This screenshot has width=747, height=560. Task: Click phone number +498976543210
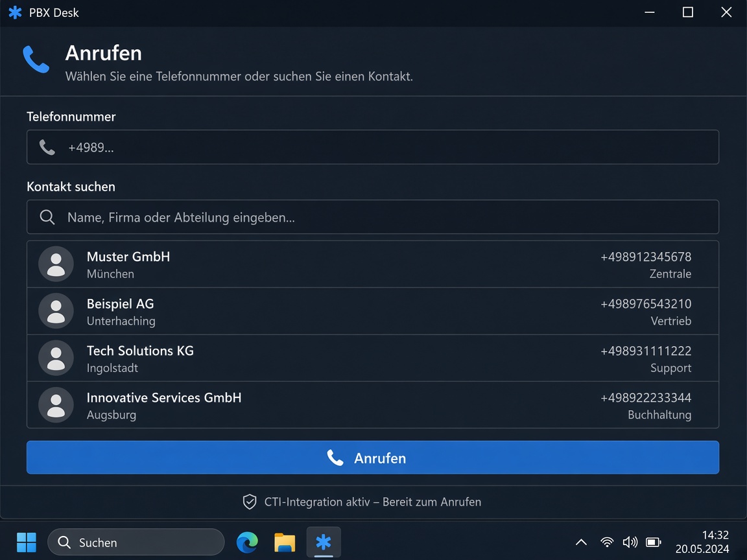(x=646, y=304)
